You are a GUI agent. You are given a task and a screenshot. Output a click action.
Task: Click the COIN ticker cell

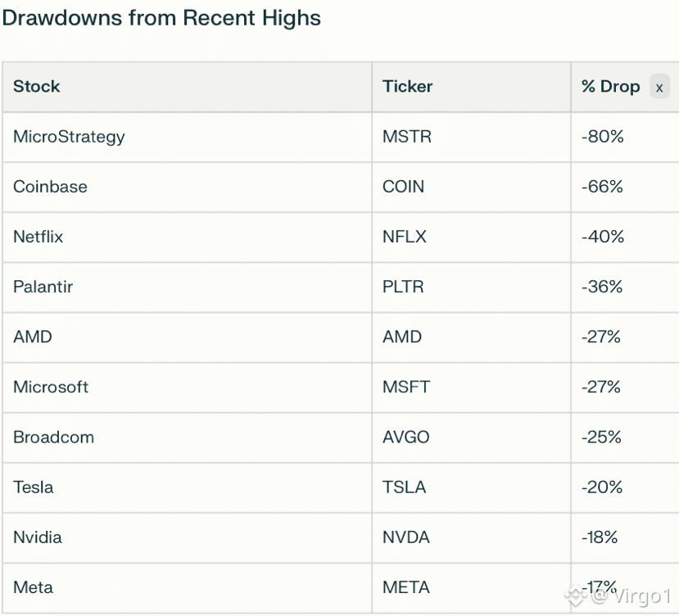pyautogui.click(x=472, y=187)
